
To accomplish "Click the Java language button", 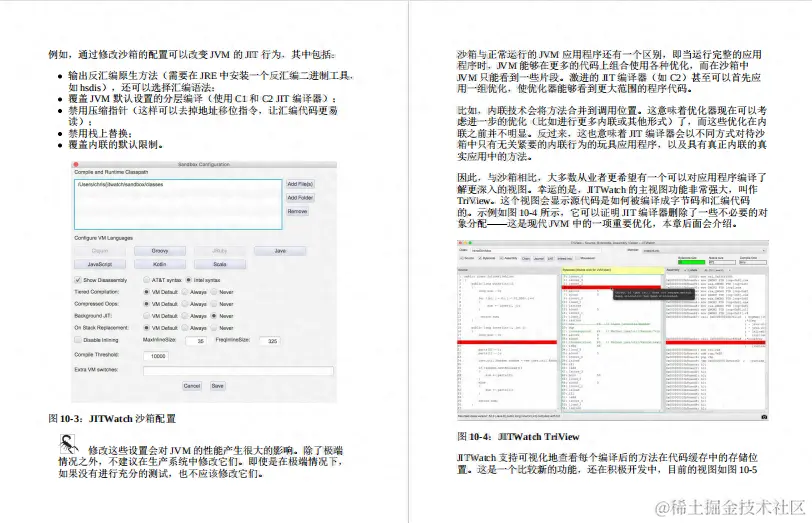I will 280,251.
